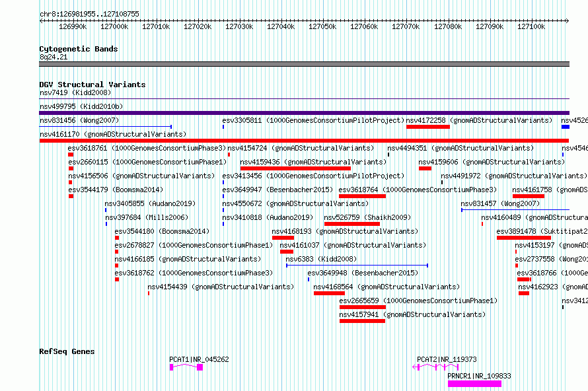
Task: Click esv3544179 (Boomsma2014) label
Action: pyautogui.click(x=116, y=190)
